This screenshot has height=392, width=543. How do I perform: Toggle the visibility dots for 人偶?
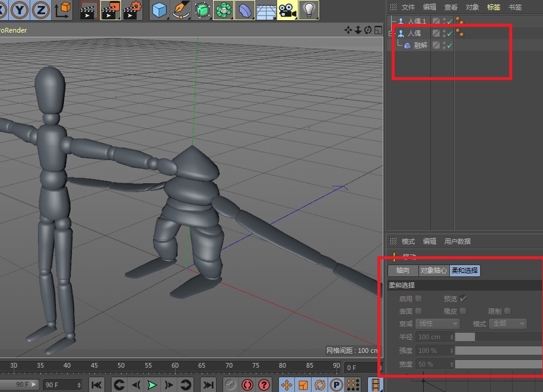(444, 33)
